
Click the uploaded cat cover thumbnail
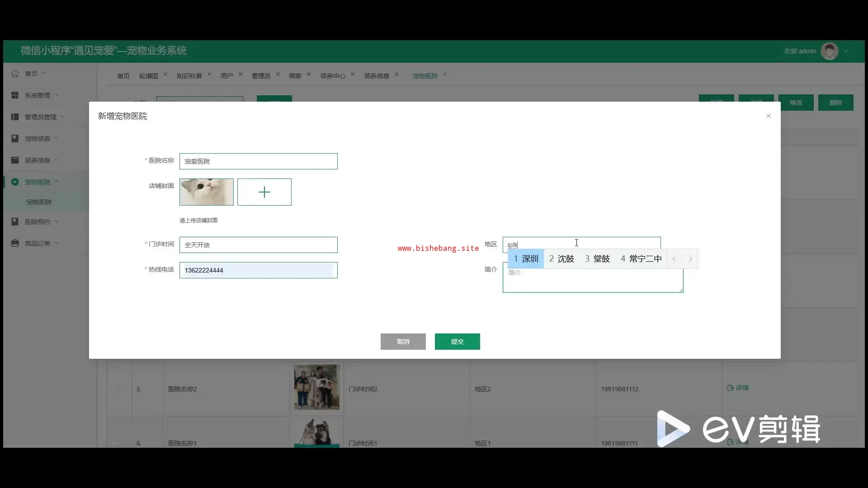click(x=207, y=192)
